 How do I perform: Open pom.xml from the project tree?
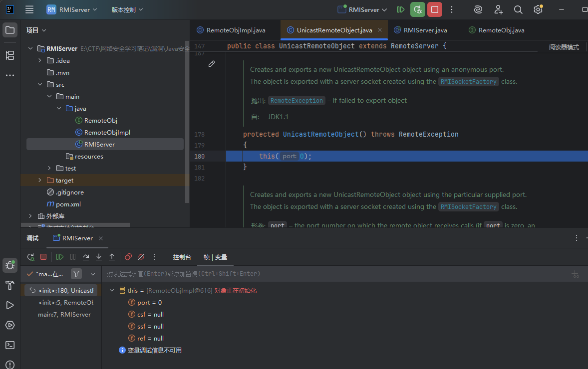coord(68,204)
